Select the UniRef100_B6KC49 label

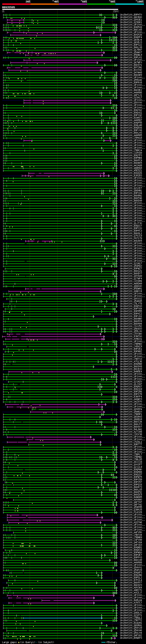[x=131, y=560]
